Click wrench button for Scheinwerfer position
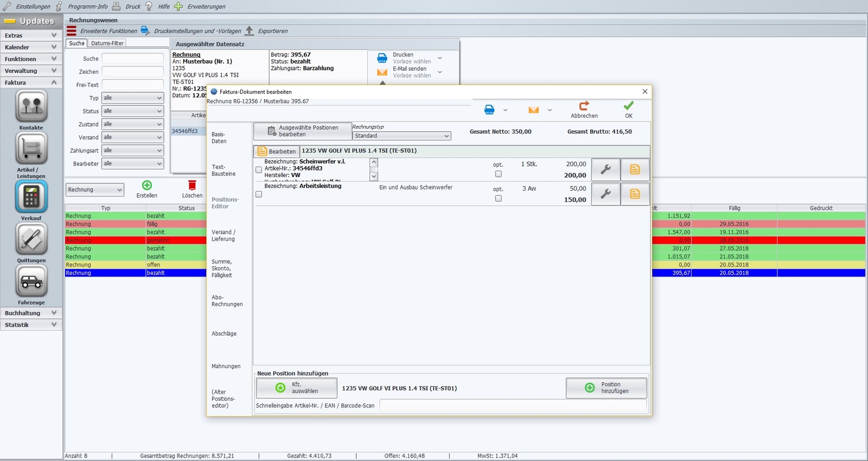The image size is (868, 461). pyautogui.click(x=605, y=169)
